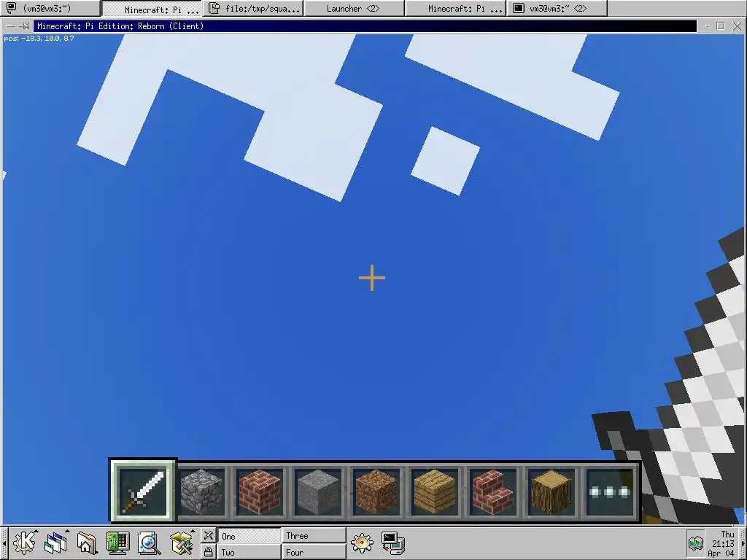Click the network tray icon

pyautogui.click(x=695, y=543)
